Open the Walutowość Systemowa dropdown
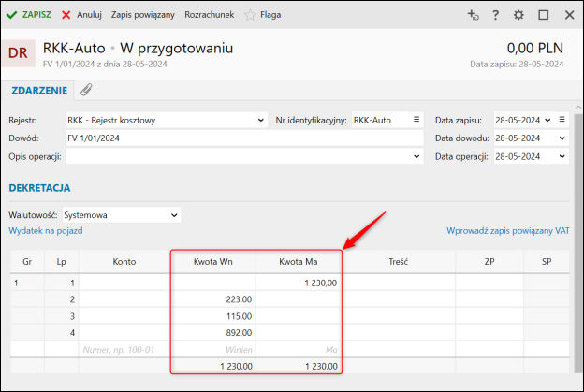Screen dimensions: 584x392 (122, 215)
